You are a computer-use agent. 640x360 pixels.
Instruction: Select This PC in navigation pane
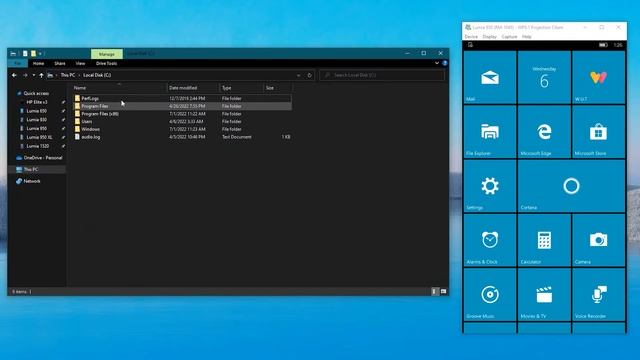point(37,169)
